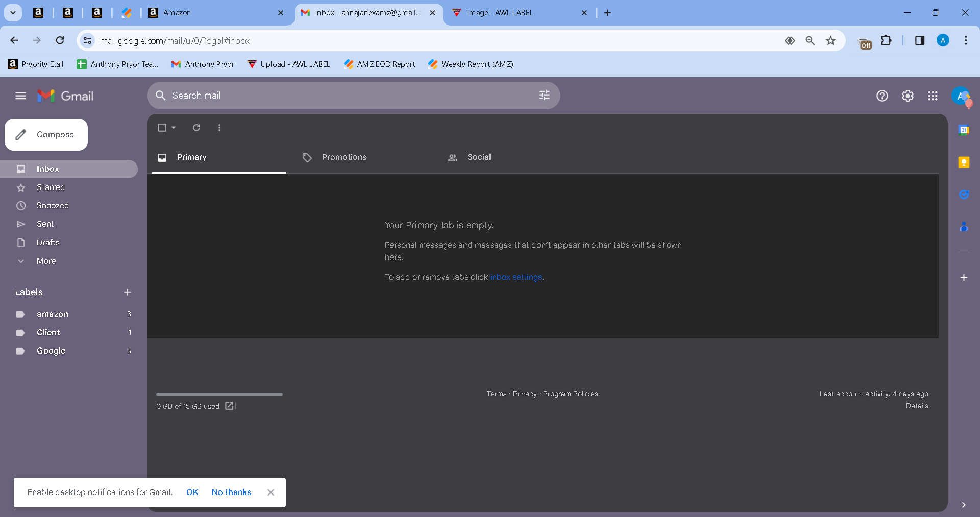Accept desktop notifications with OK
The image size is (980, 517).
click(192, 492)
